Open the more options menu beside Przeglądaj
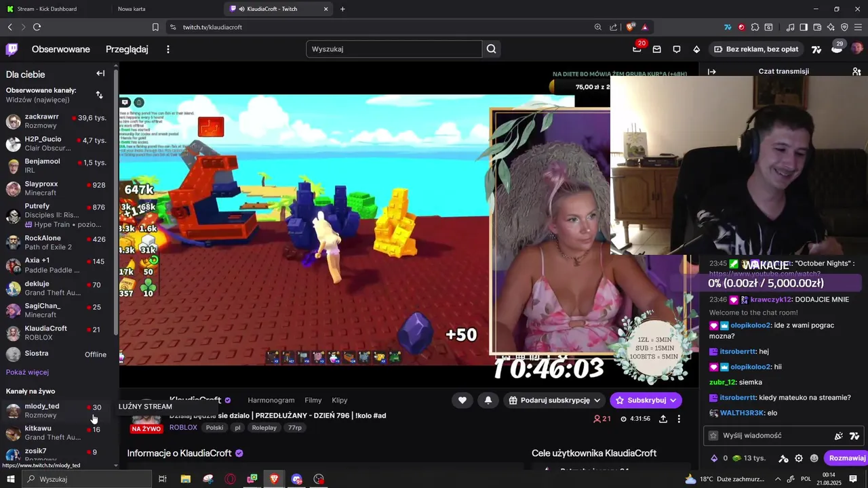 point(168,49)
